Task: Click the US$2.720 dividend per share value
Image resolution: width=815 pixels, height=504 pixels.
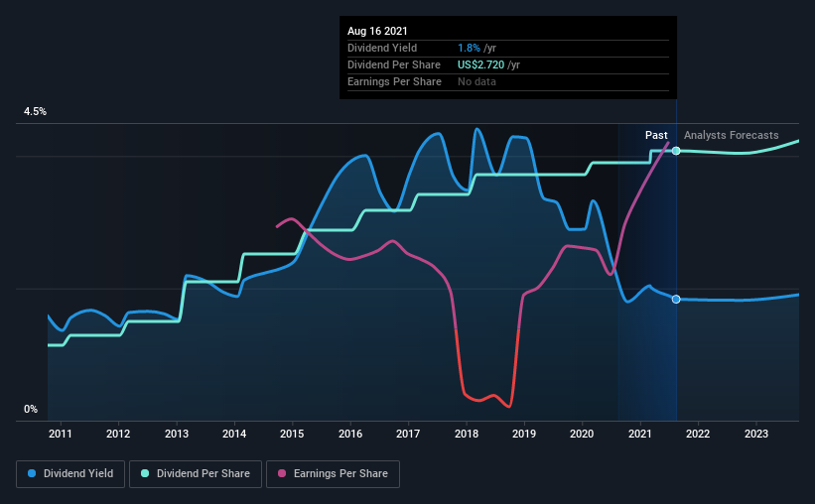Action: pos(480,64)
